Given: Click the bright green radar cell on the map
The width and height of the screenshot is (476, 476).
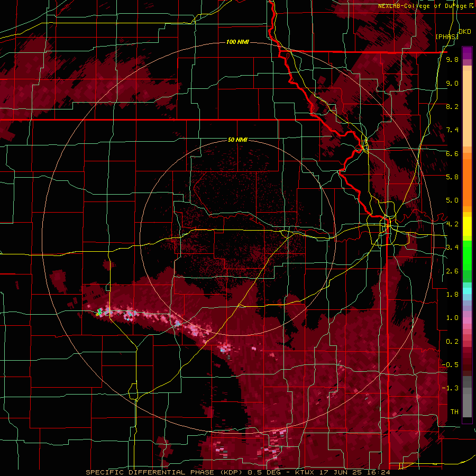Looking at the screenshot, I should point(99,311).
